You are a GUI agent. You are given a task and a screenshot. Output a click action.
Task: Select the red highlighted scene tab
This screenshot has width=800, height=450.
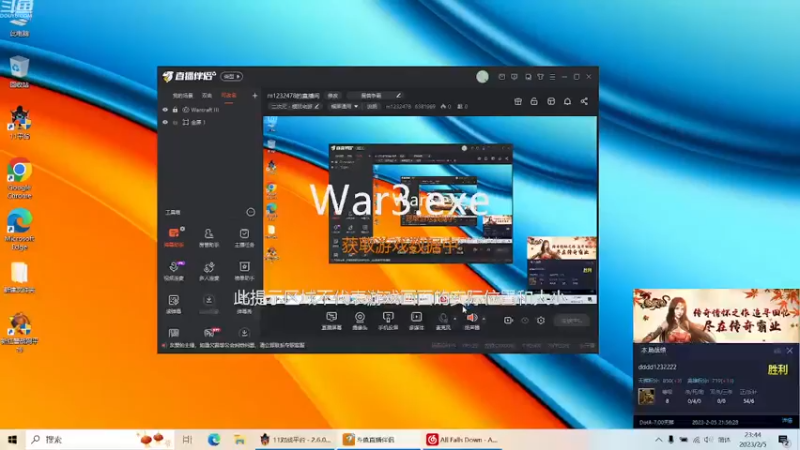229,95
